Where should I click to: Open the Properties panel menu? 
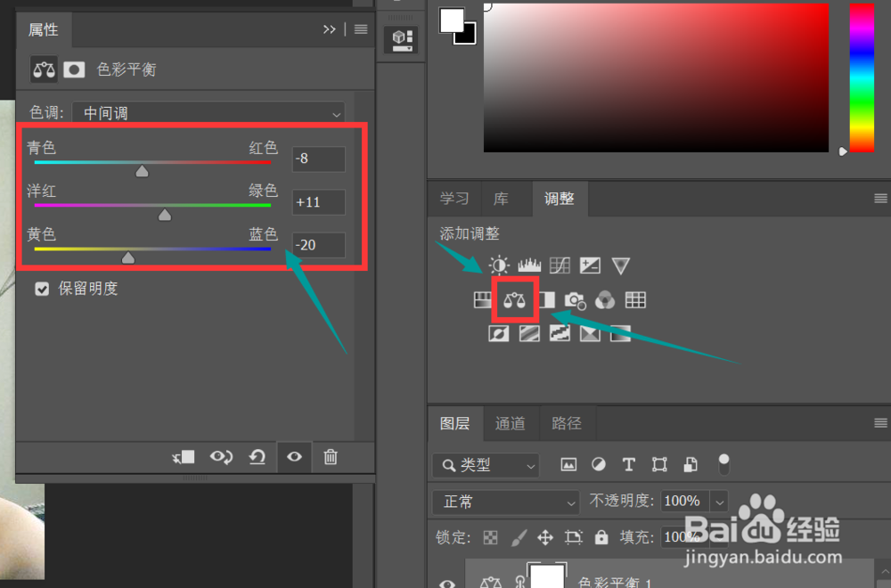click(361, 29)
